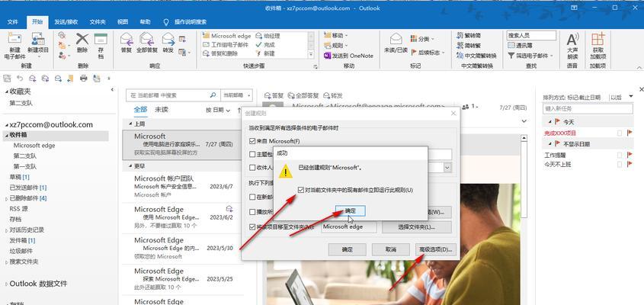The image size is (644, 305).
Task: Click 简转繁 conversion icon
Action: click(x=460, y=46)
